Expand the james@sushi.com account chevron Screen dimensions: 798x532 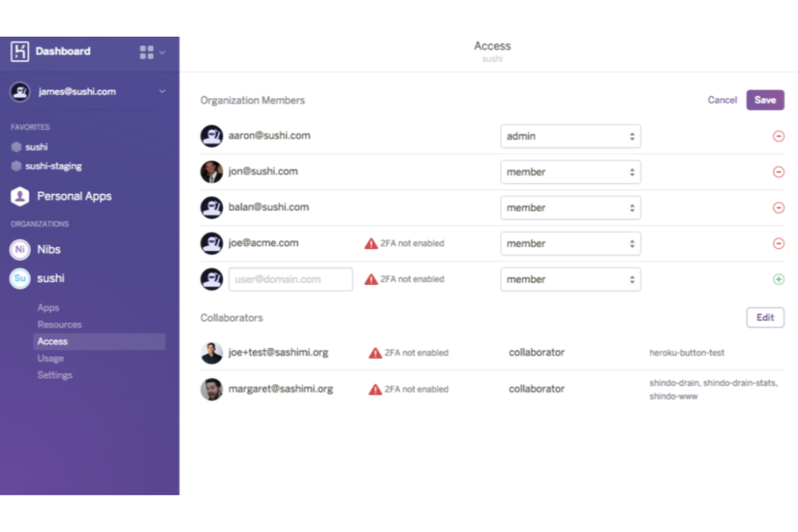(x=161, y=91)
